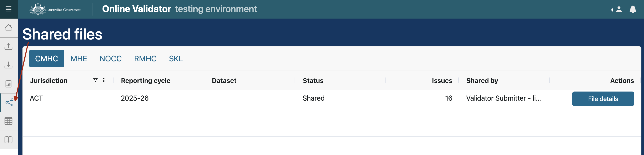Open the data table grid sidebar icon
This screenshot has width=644, height=155.
[x=8, y=121]
